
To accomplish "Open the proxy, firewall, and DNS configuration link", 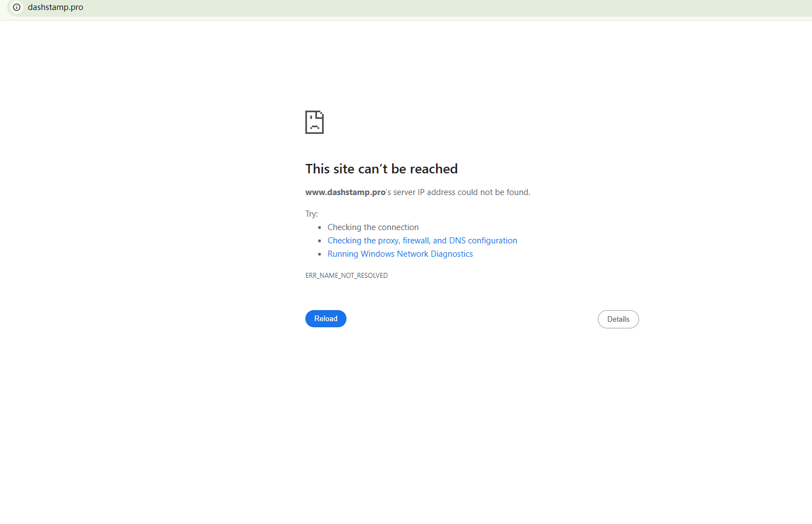I will pyautogui.click(x=422, y=241).
